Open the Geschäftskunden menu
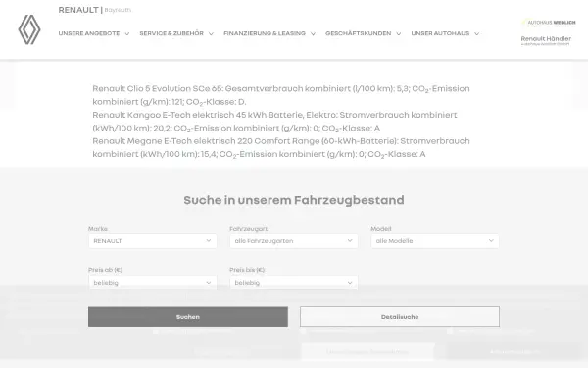 tap(363, 33)
